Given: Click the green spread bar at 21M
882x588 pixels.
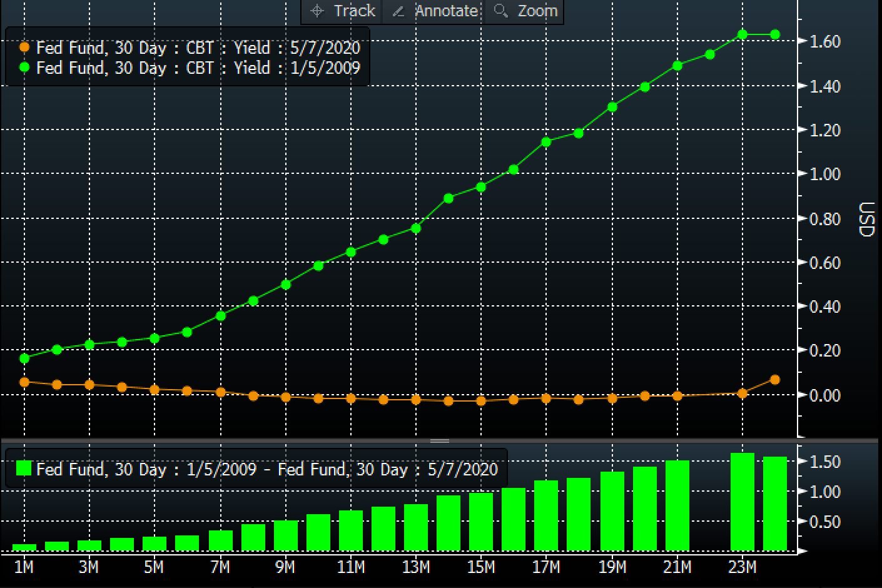Looking at the screenshot, I should (677, 505).
